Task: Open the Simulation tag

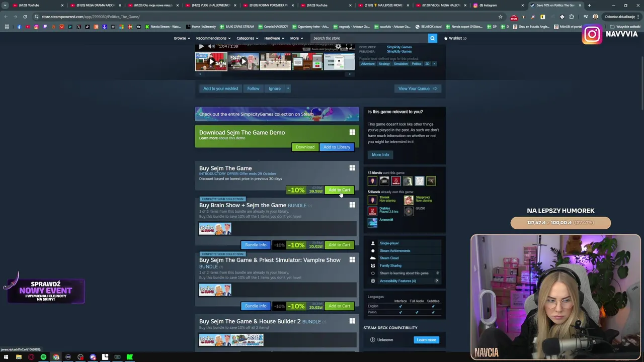Action: (400, 64)
